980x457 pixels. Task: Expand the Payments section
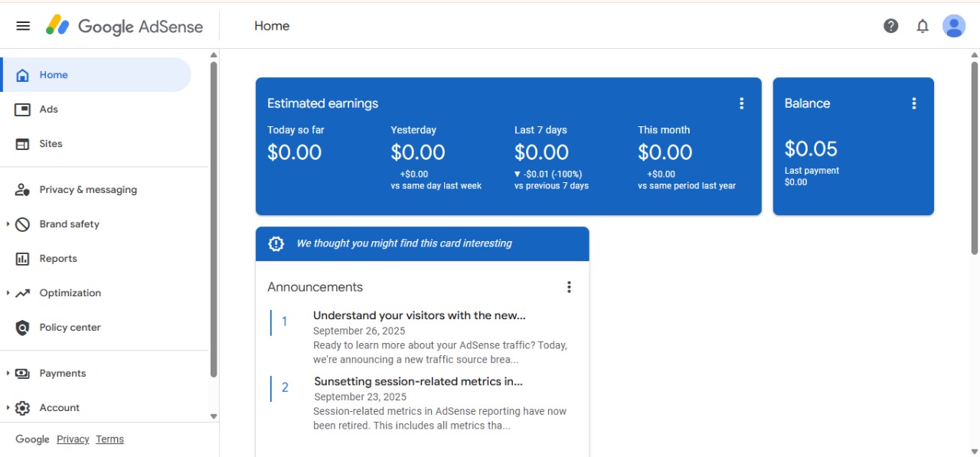click(8, 374)
